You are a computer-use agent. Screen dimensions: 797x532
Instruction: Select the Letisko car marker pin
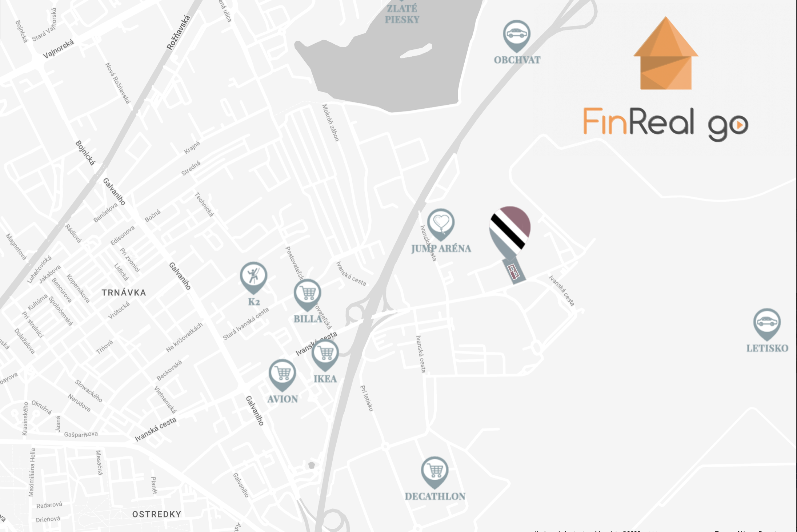pos(767,324)
